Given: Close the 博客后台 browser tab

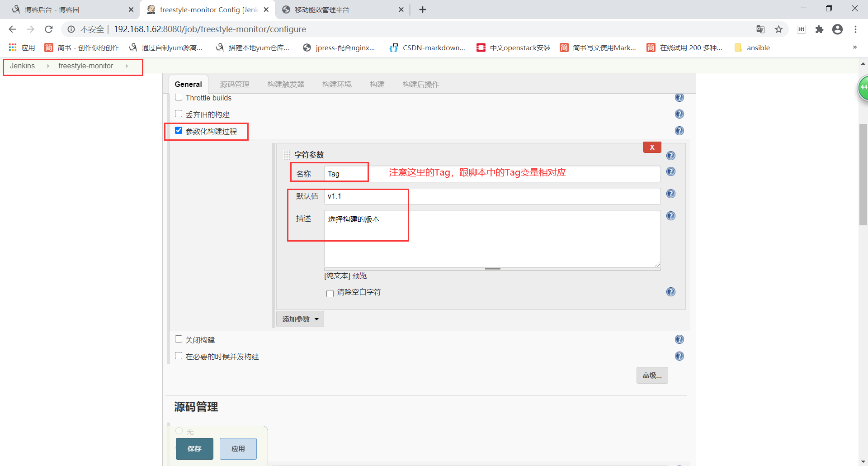Looking at the screenshot, I should (131, 10).
